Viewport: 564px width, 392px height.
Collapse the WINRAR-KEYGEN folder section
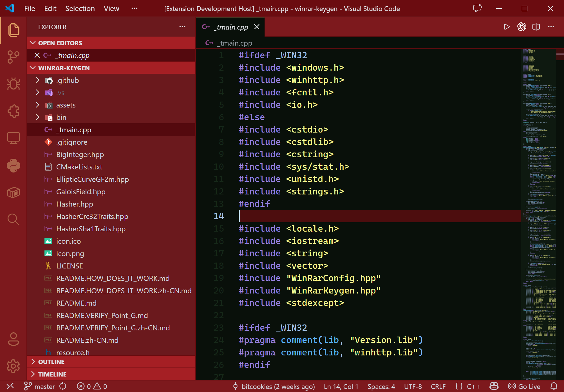pyautogui.click(x=111, y=68)
